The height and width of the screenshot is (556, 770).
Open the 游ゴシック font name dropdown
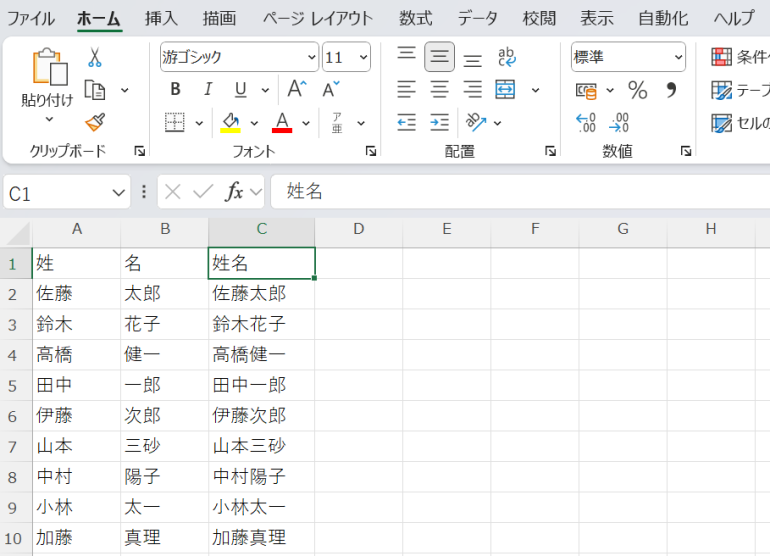312,57
